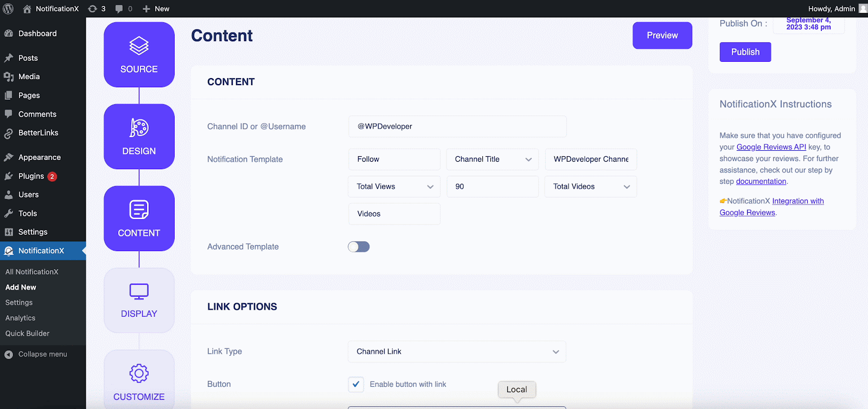The height and width of the screenshot is (409, 868).
Task: Click the NotificationX menu icon
Action: click(x=9, y=251)
